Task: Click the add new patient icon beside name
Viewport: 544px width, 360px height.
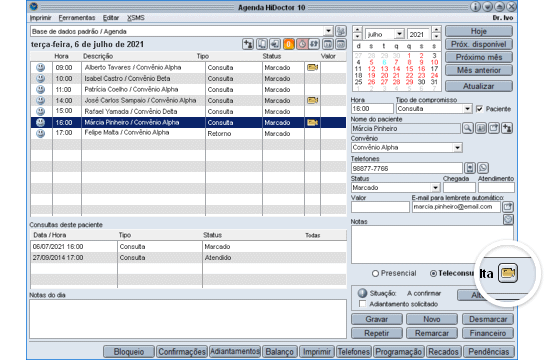Action: (507, 128)
